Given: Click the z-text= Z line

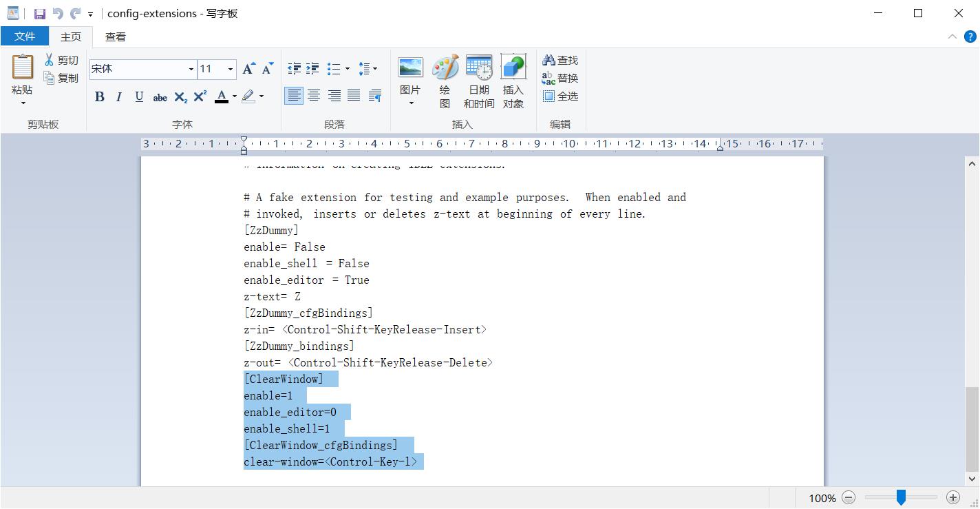Looking at the screenshot, I should pos(272,297).
